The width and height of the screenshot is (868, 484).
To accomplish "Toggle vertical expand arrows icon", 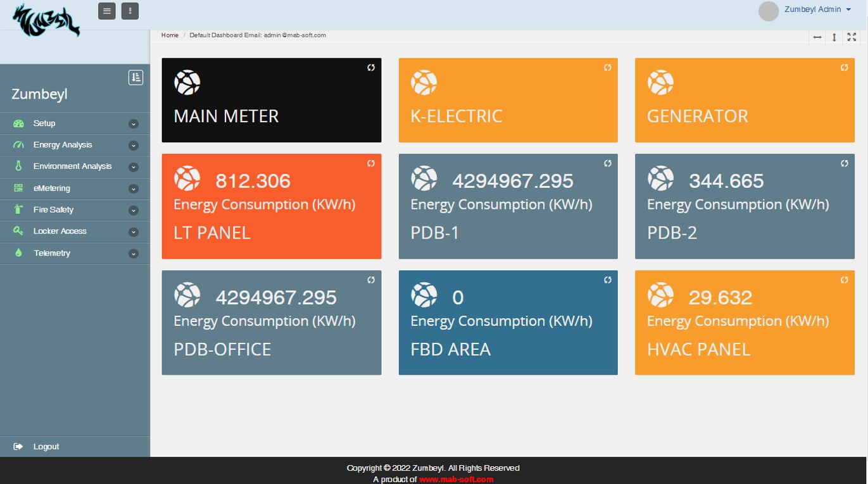I will pyautogui.click(x=834, y=37).
